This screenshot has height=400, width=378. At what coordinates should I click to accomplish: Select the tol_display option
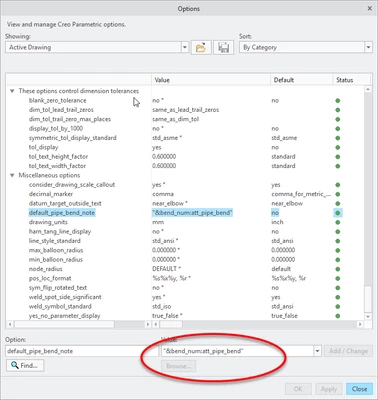pyautogui.click(x=43, y=147)
